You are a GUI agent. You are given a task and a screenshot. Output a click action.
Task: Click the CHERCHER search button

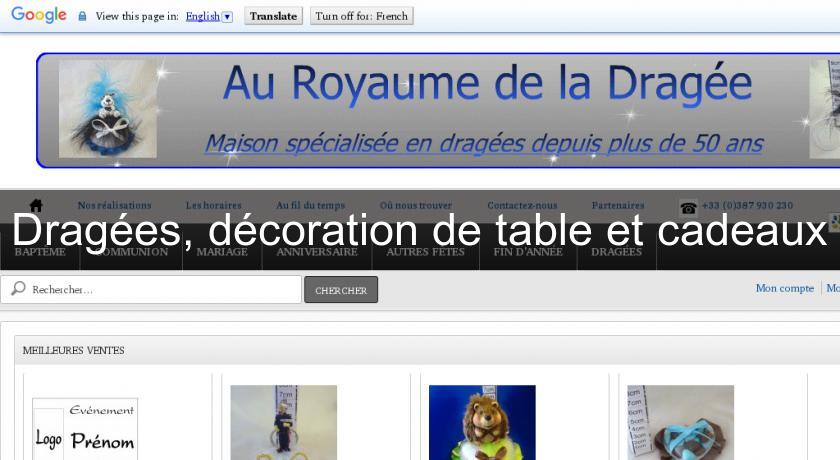pos(341,290)
